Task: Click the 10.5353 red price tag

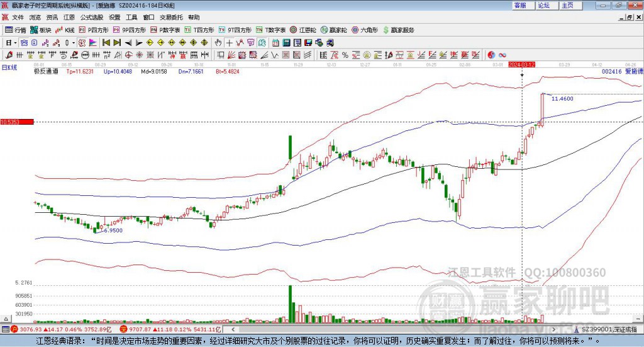Action: [17, 122]
